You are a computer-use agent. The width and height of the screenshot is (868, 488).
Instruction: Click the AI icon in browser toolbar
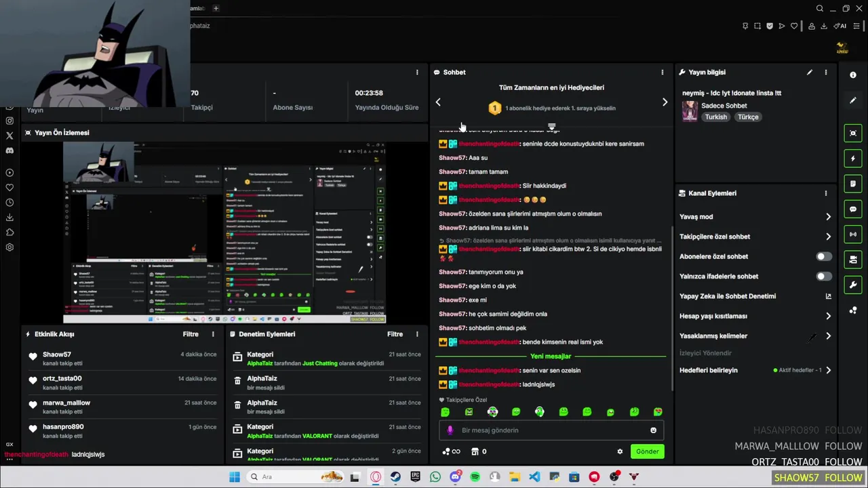pos(841,26)
